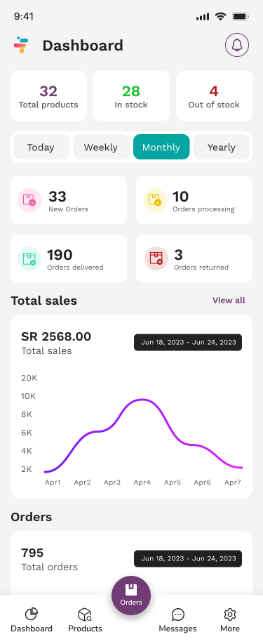Open Products via box icon
The image size is (263, 644).
[x=85, y=615]
